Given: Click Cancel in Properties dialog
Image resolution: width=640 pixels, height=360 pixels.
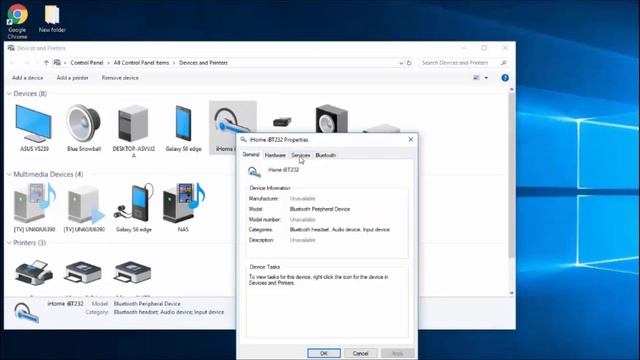Looking at the screenshot, I should pos(360,353).
